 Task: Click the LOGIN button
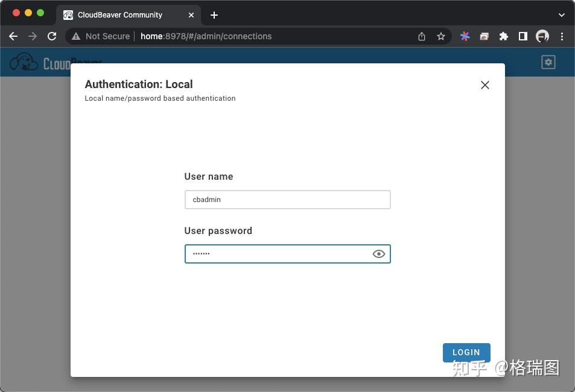coord(466,352)
